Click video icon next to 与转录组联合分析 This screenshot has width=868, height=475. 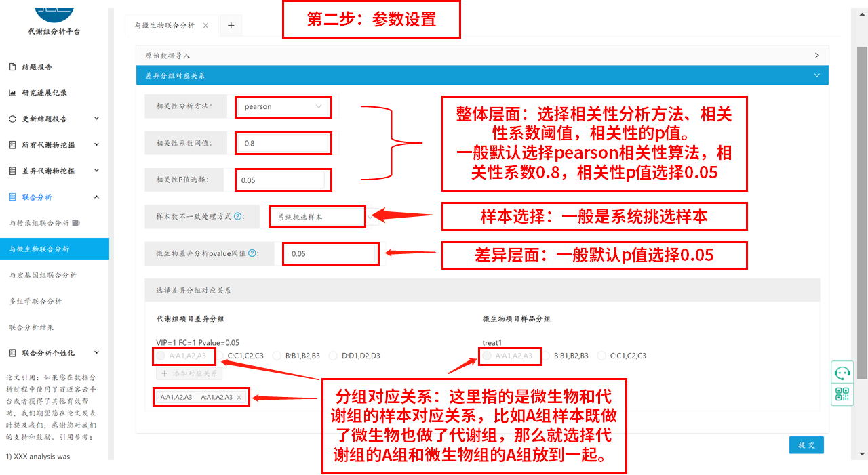click(76, 223)
